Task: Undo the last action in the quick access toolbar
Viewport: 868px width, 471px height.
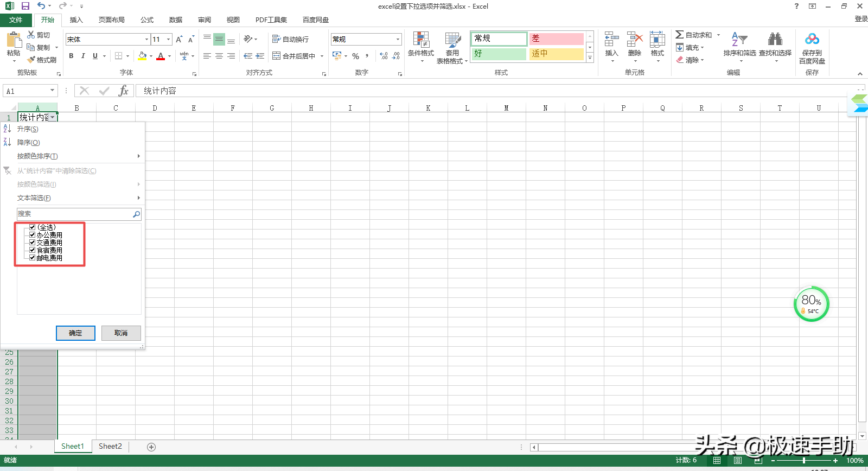Action: [41, 6]
